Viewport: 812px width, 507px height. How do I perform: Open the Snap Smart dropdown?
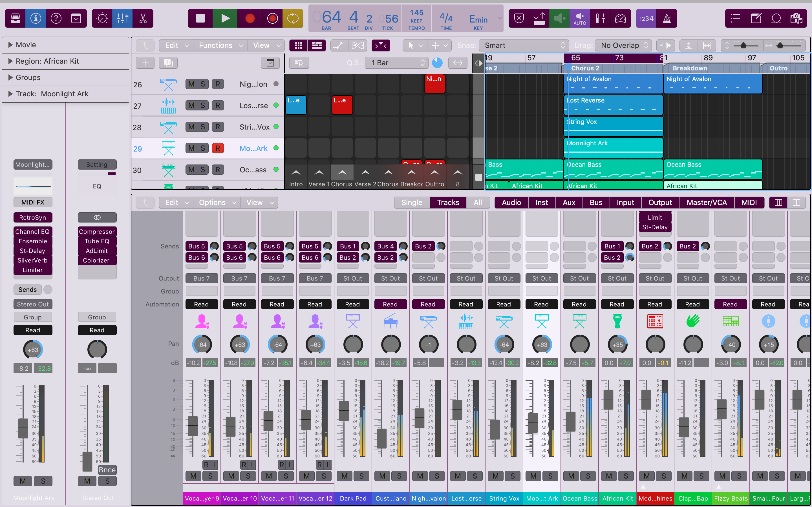[524, 45]
